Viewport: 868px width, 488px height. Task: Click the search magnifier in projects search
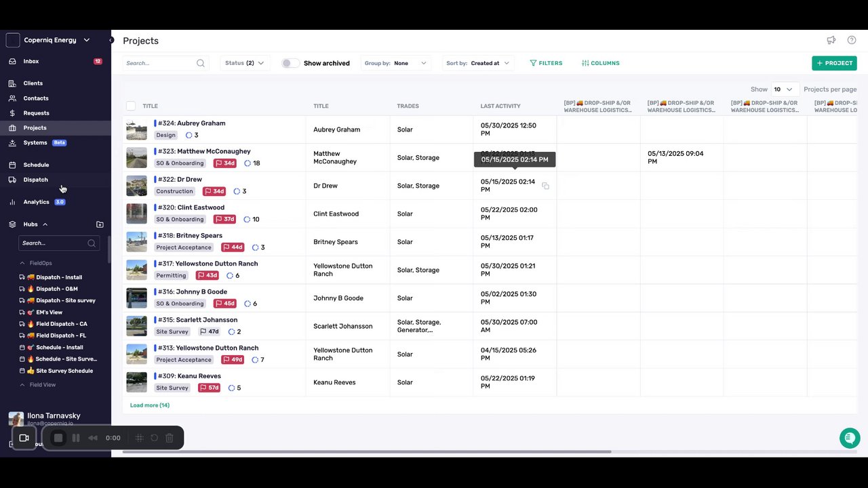(x=201, y=63)
